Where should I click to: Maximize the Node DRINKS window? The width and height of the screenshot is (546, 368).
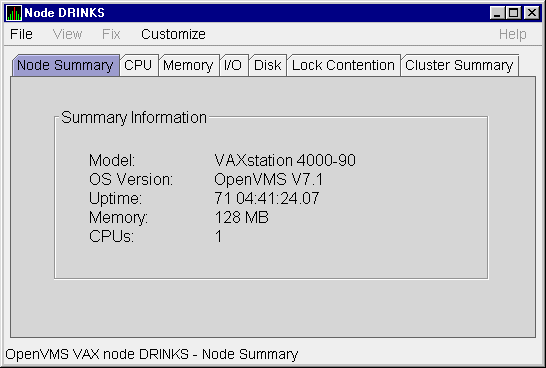(x=514, y=13)
